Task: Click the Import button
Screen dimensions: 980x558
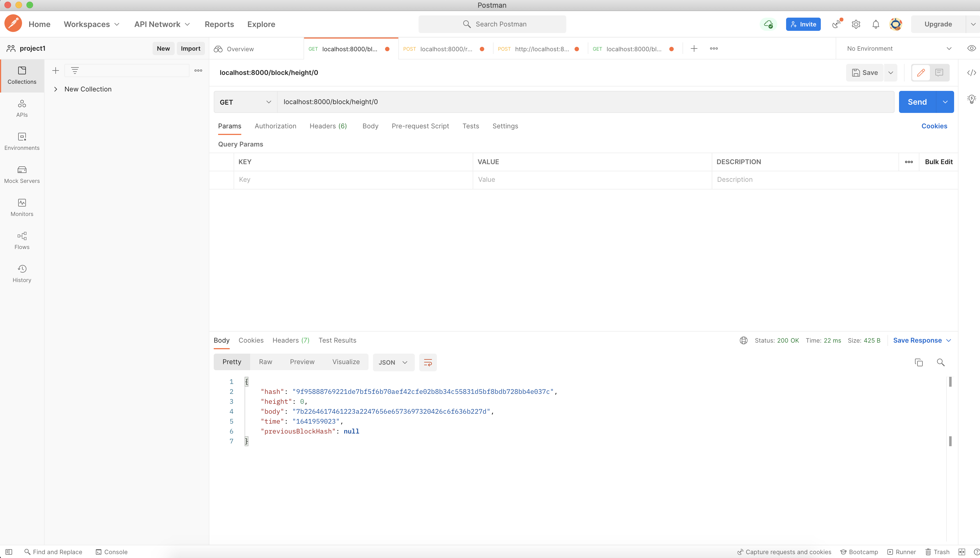Action: pyautogui.click(x=191, y=48)
